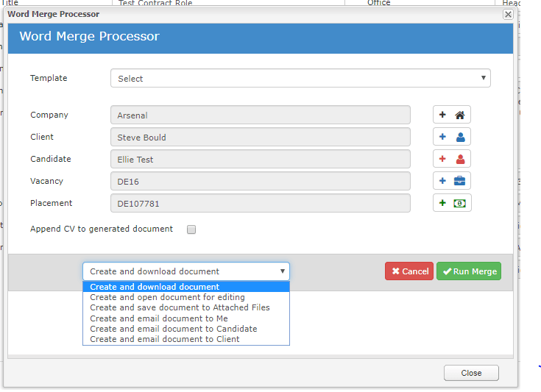Close the dialog using the title bar X
The width and height of the screenshot is (541, 392).
tap(508, 14)
